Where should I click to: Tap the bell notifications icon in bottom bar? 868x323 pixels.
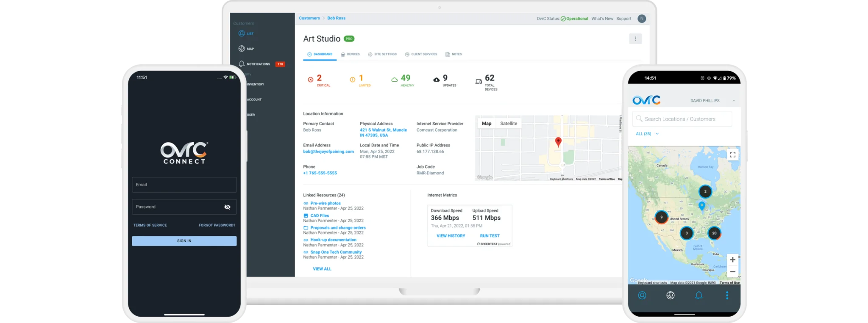[698, 295]
